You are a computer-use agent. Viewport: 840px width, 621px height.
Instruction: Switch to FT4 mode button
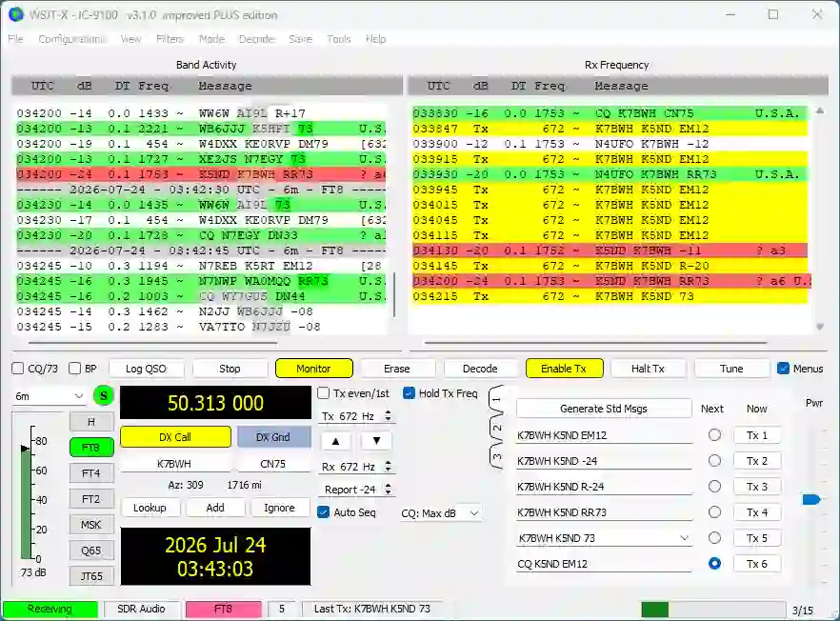click(x=91, y=473)
